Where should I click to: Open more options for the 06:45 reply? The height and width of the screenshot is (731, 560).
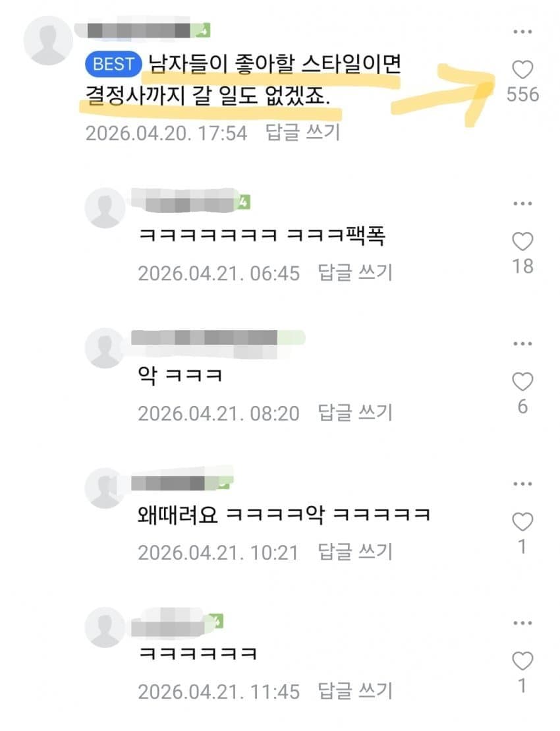point(522,203)
